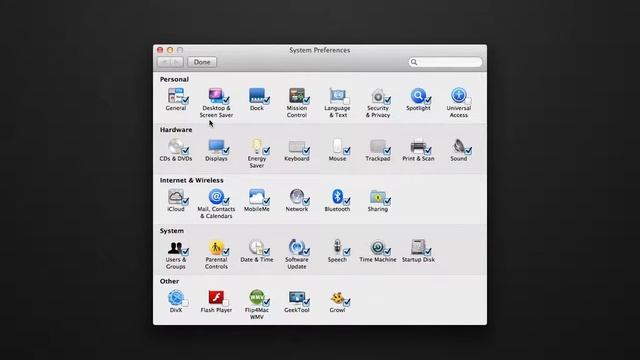Image resolution: width=640 pixels, height=360 pixels.
Task: Open the Software Update icon
Action: [x=296, y=247]
